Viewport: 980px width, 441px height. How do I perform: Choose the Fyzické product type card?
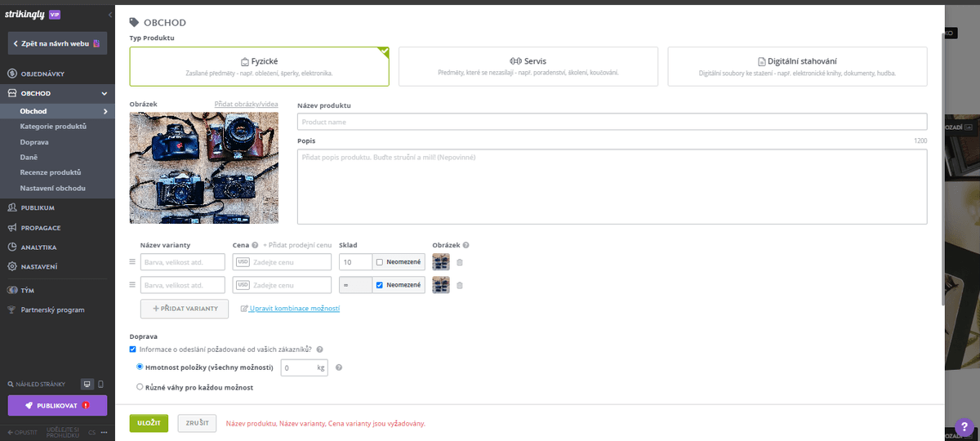(x=259, y=66)
